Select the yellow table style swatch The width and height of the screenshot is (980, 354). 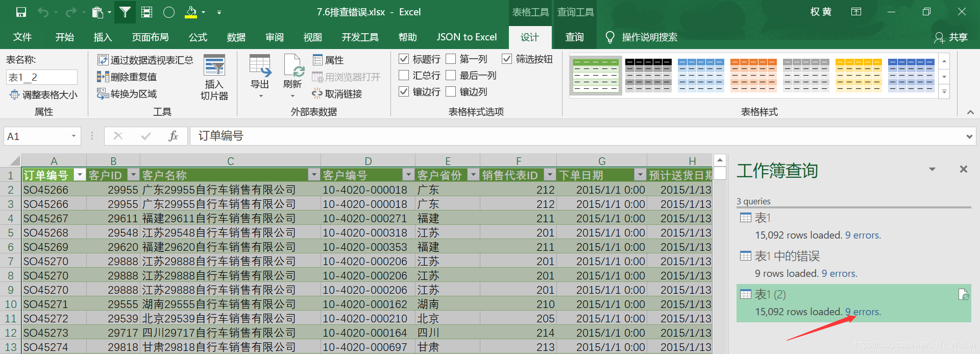pyautogui.click(x=859, y=76)
